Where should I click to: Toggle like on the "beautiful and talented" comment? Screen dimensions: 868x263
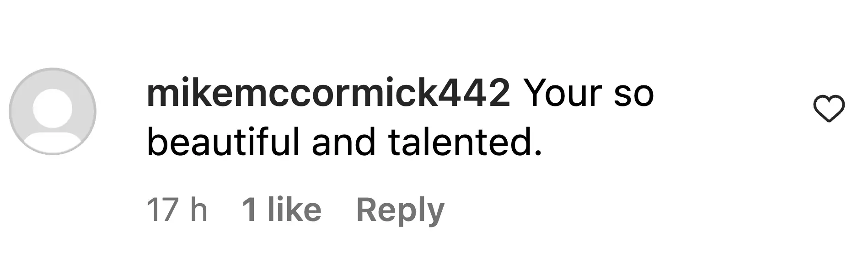coord(829,109)
